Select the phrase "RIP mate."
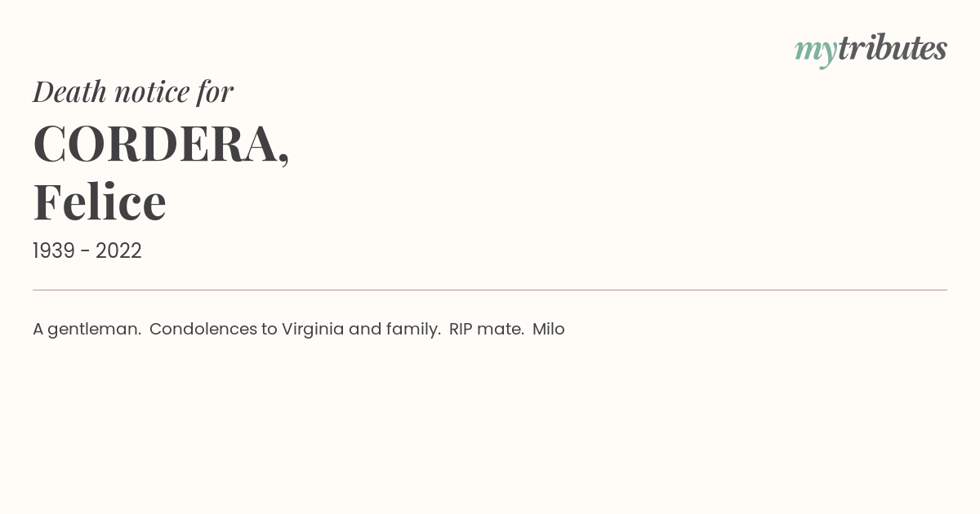The width and height of the screenshot is (980, 514). 487,330
